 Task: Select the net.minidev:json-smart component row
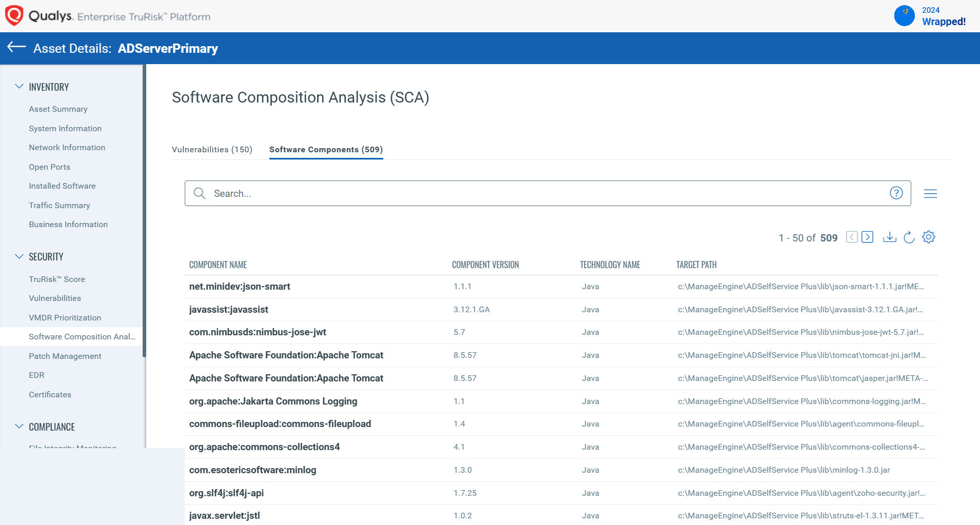pyautogui.click(x=240, y=287)
